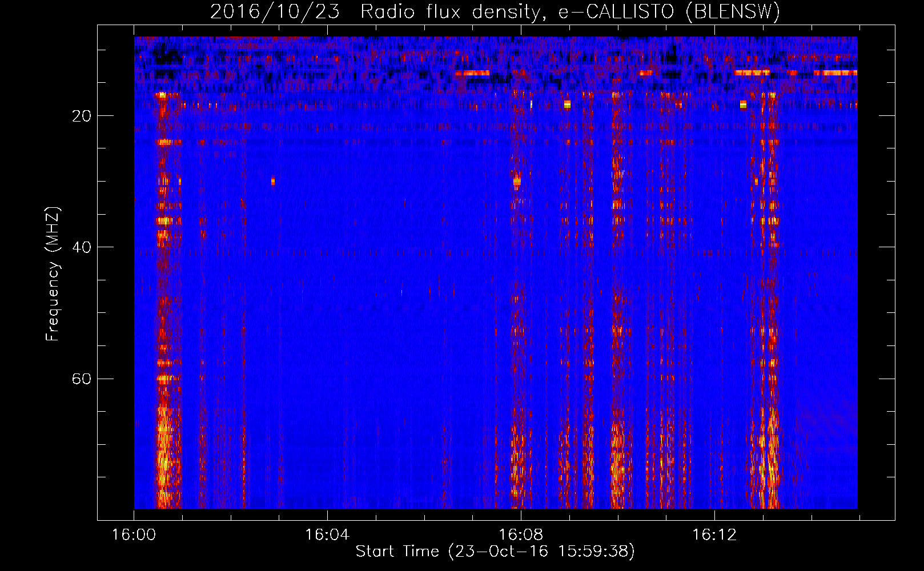
Task: Click the '16:12' time tick label
Action: pos(714,535)
